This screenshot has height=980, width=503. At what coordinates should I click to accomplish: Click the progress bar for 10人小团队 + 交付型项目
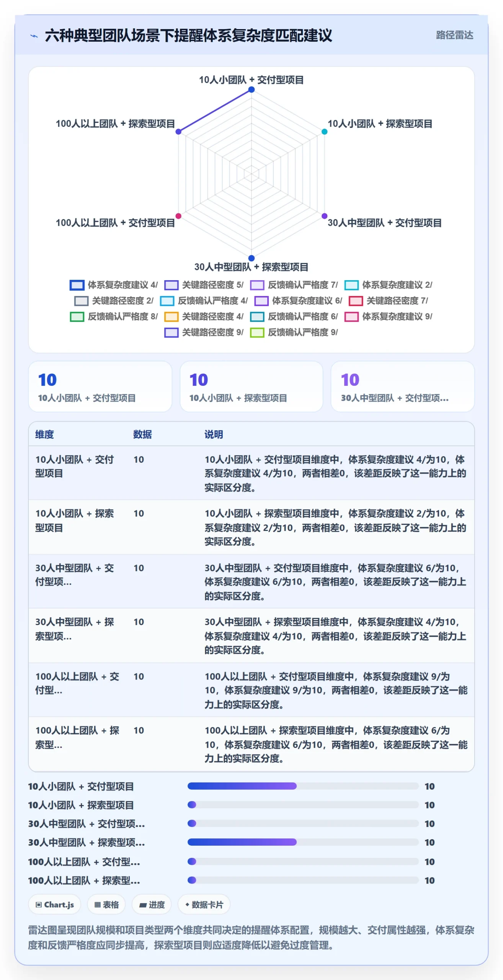pos(303,786)
